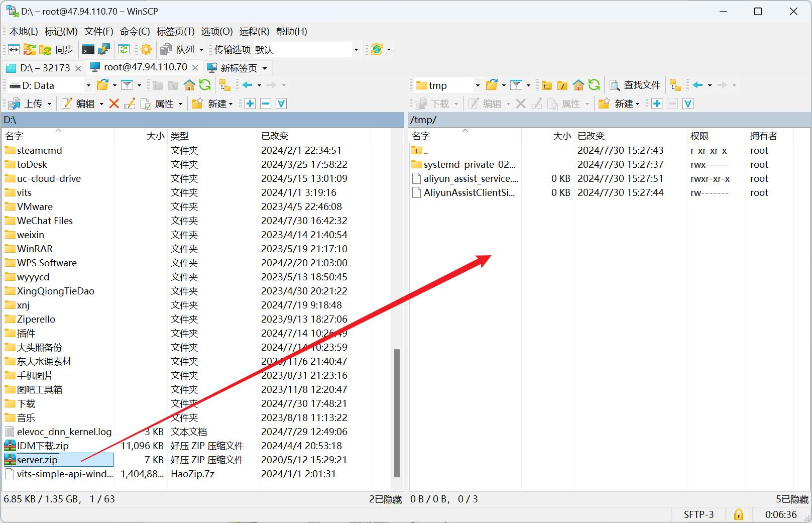Select the WeChat Files folder
Image resolution: width=812 pixels, height=523 pixels.
(39, 221)
